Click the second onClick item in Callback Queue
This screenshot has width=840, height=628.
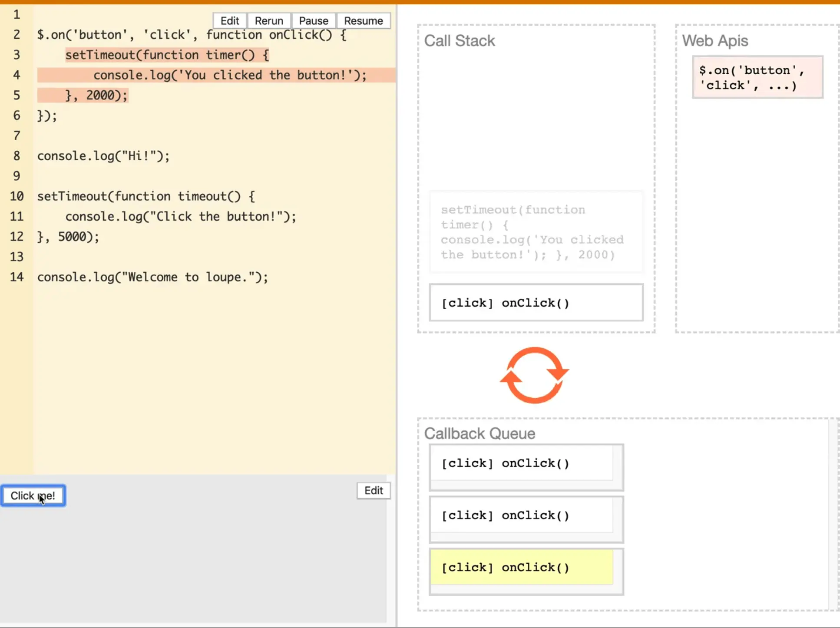[522, 515]
